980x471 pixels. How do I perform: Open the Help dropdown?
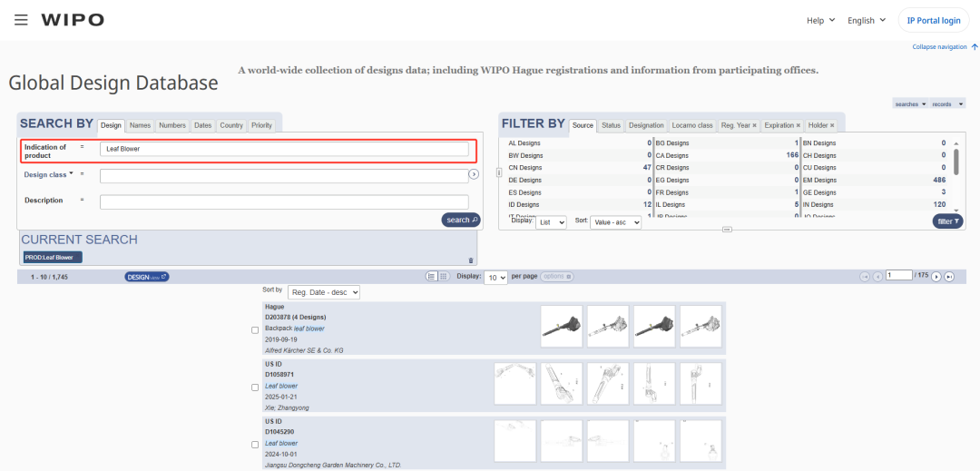(820, 20)
